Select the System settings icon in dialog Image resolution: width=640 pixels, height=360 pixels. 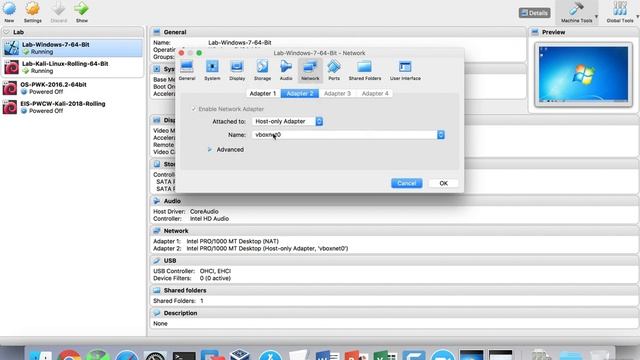[x=212, y=67]
